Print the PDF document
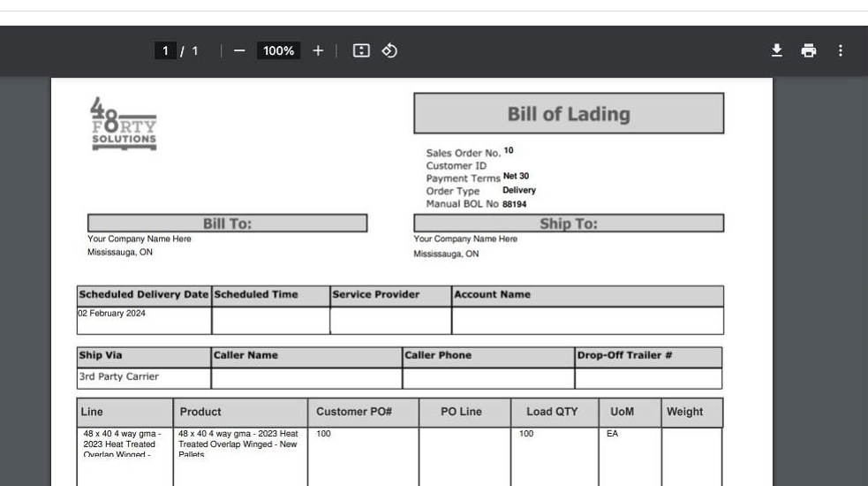868x486 pixels. (808, 50)
